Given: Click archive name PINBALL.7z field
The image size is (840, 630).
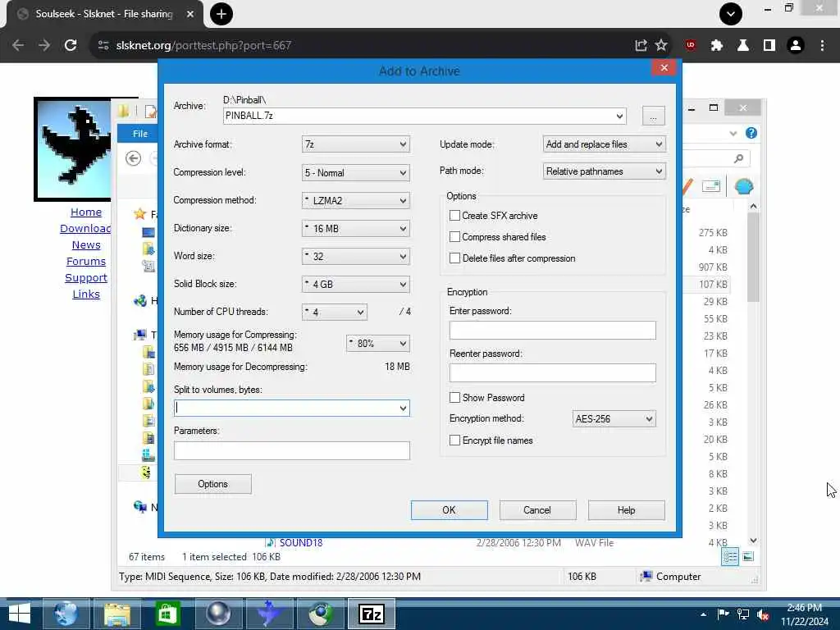Looking at the screenshot, I should pos(424,116).
